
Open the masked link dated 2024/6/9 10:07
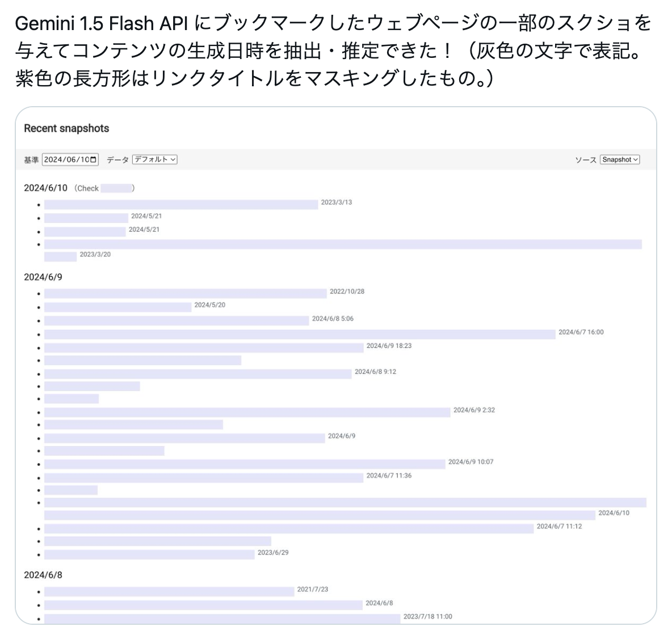click(244, 464)
